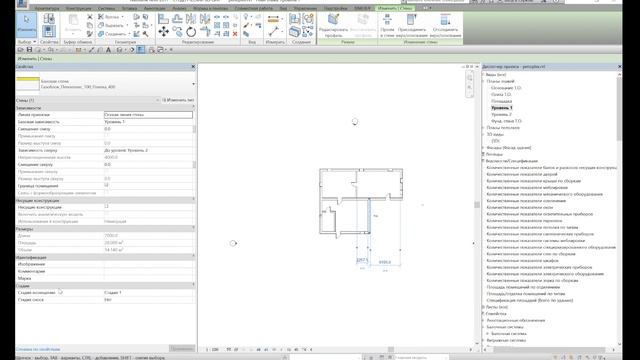
Task: Toggle the Граница помещения checkbox
Action: point(107,186)
